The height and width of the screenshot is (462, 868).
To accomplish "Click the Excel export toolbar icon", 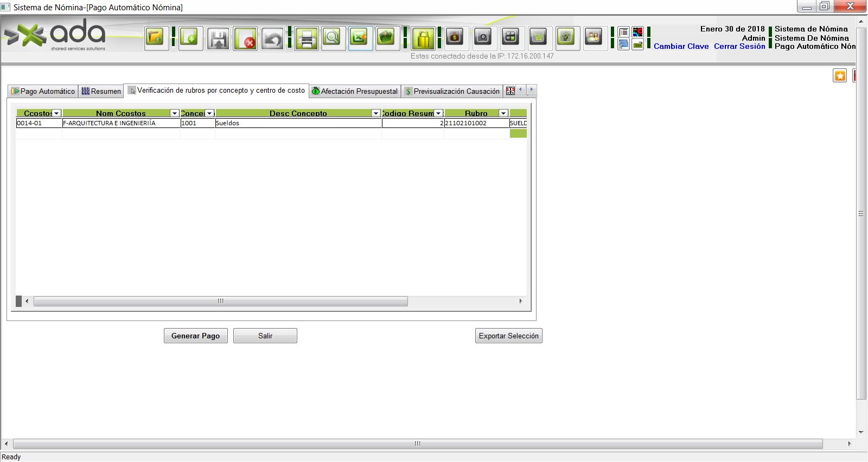I will coord(360,39).
